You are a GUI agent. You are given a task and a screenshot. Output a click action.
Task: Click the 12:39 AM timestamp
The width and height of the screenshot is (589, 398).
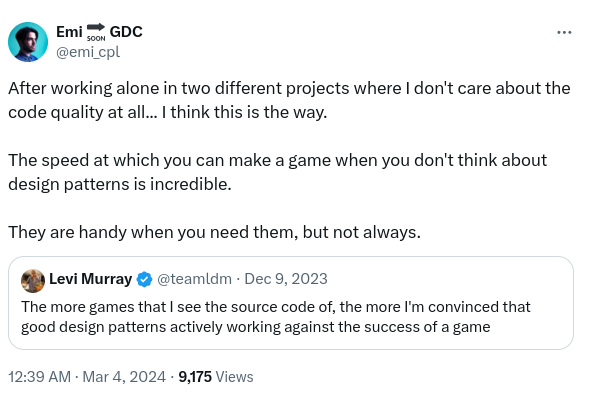tap(39, 377)
